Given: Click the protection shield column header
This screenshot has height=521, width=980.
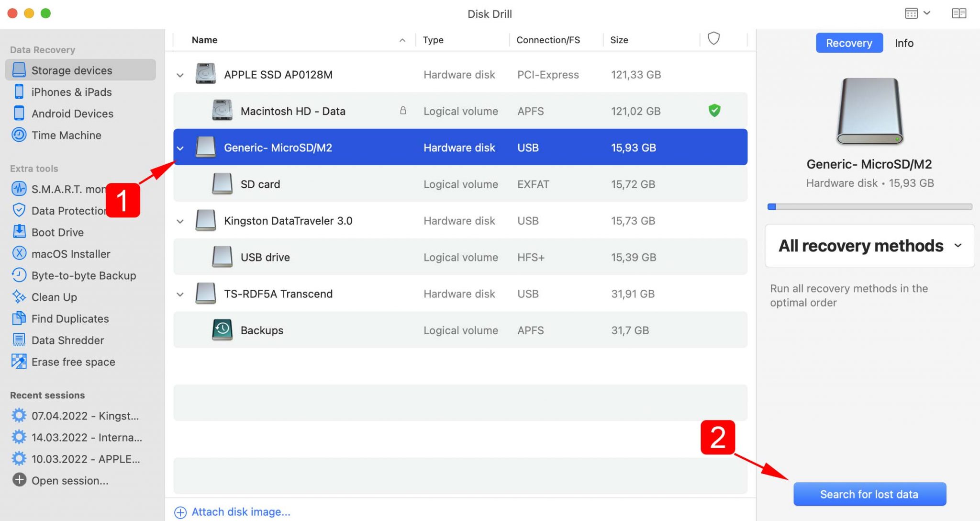Looking at the screenshot, I should point(713,38).
